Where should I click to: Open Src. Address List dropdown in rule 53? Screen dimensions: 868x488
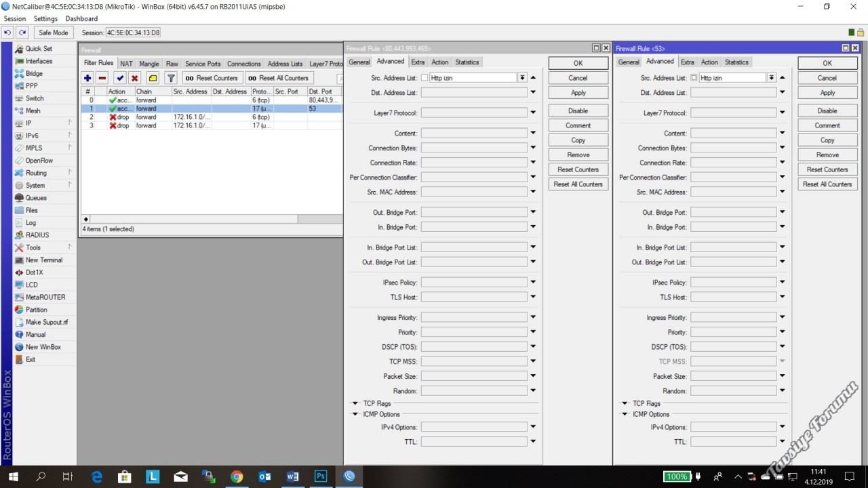click(x=772, y=78)
